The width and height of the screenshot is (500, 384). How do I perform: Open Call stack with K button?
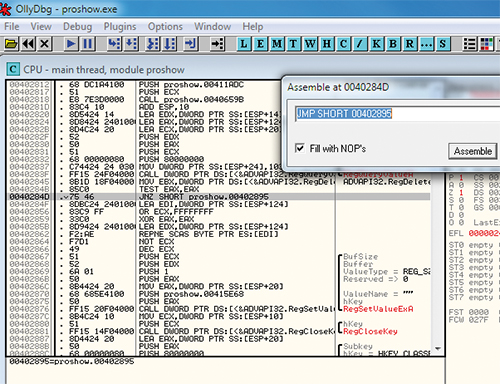(x=376, y=44)
